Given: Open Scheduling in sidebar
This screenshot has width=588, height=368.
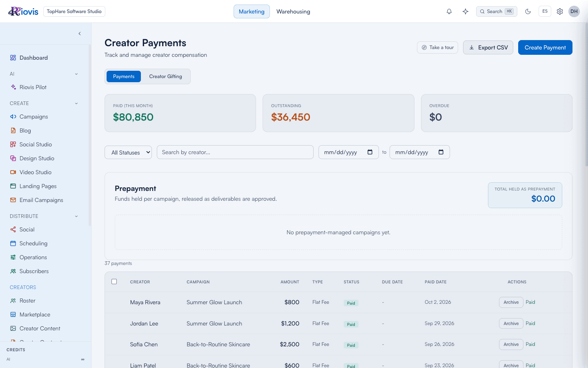Looking at the screenshot, I should click(x=44, y=243).
